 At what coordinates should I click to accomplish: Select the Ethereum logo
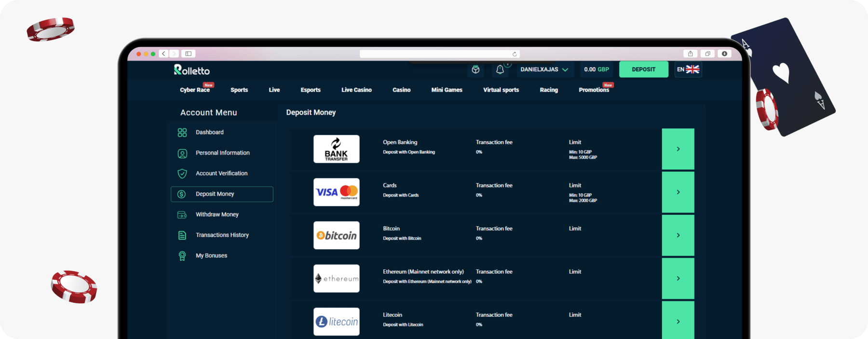coord(337,278)
